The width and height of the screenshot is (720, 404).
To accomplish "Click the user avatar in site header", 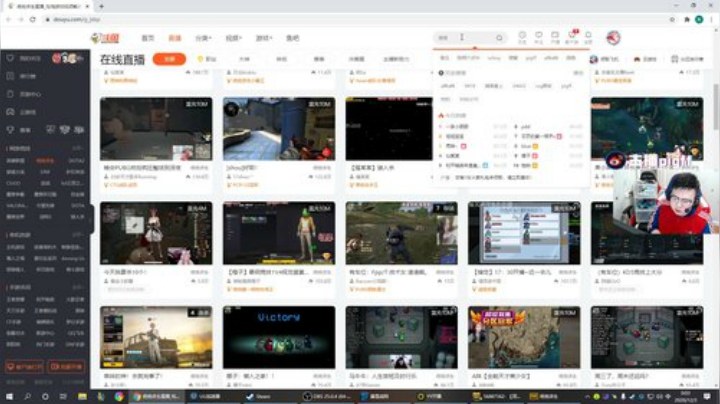I will 613,38.
